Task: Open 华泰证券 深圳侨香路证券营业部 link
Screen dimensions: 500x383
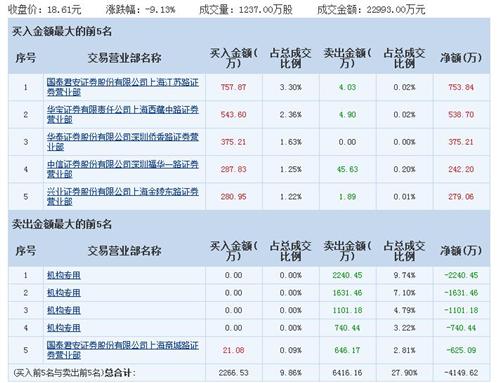Action: 122,142
